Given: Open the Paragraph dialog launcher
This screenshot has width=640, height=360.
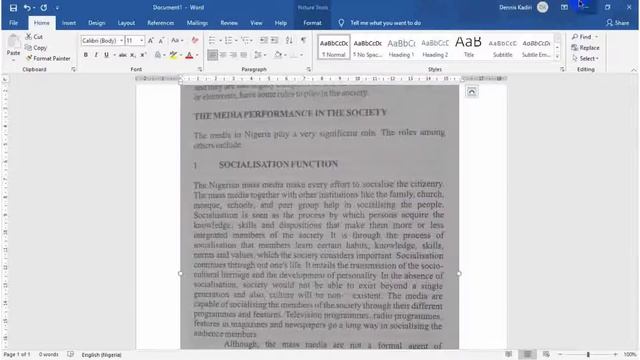Looking at the screenshot, I should pyautogui.click(x=309, y=69).
